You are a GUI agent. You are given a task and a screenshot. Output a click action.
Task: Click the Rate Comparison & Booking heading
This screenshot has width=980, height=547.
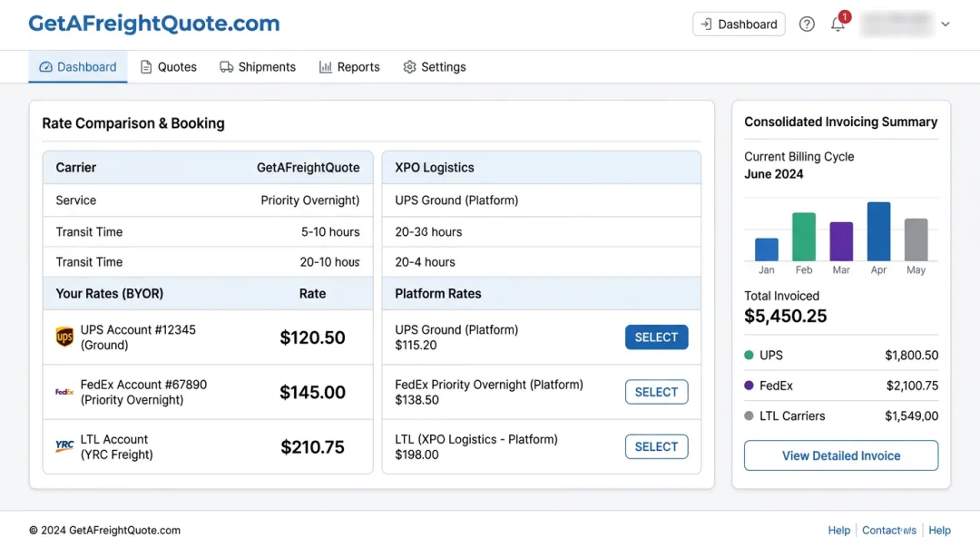click(133, 123)
